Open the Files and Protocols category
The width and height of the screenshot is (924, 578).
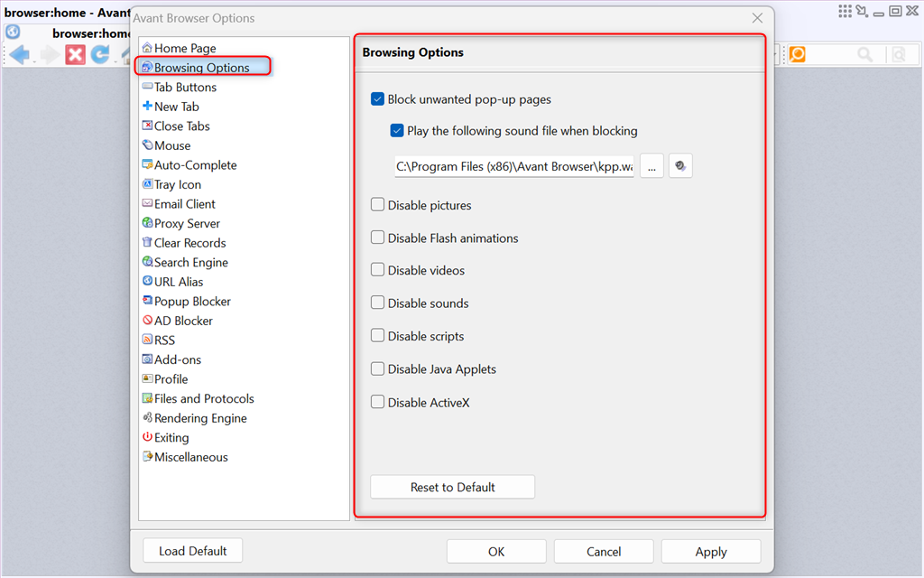click(198, 398)
